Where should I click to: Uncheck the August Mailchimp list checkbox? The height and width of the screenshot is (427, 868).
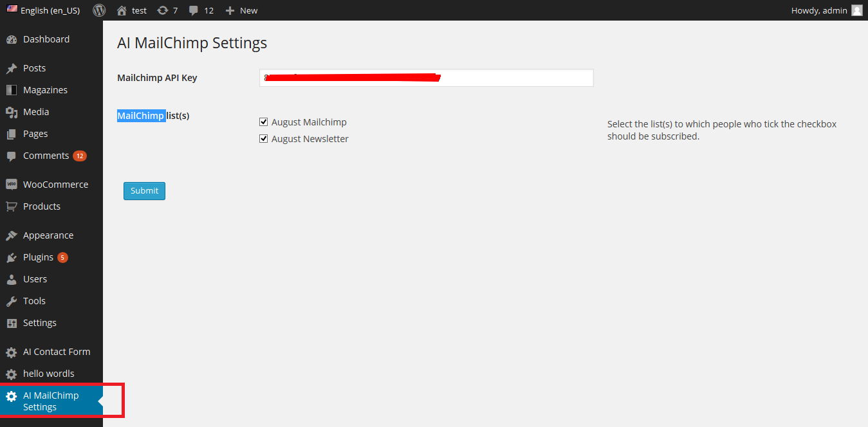click(x=263, y=122)
